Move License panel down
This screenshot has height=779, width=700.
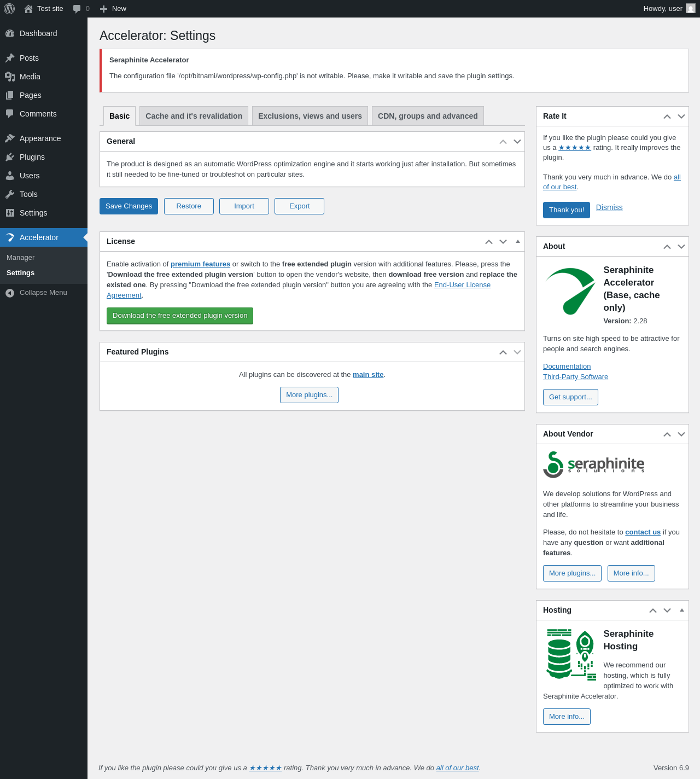coord(503,242)
